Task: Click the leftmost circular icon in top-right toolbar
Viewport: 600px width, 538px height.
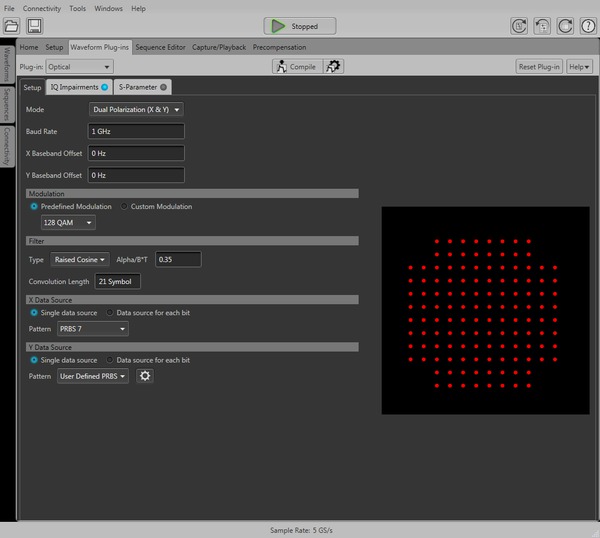Action: 518,26
